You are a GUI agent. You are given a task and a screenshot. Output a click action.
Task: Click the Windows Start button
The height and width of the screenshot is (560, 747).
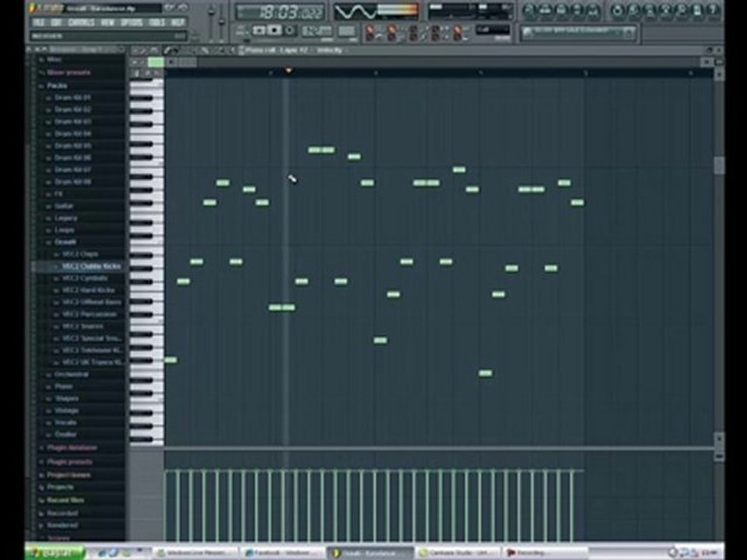click(54, 553)
